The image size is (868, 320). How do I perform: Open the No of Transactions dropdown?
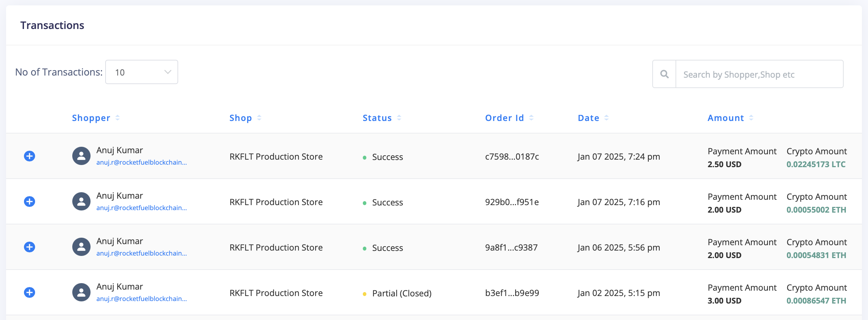tap(142, 72)
